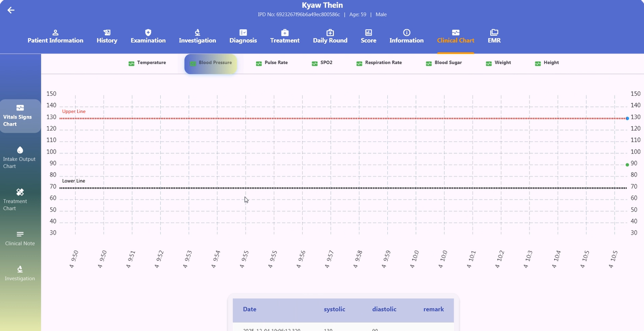
Task: Select Blood Sugar chart option
Action: (x=443, y=63)
